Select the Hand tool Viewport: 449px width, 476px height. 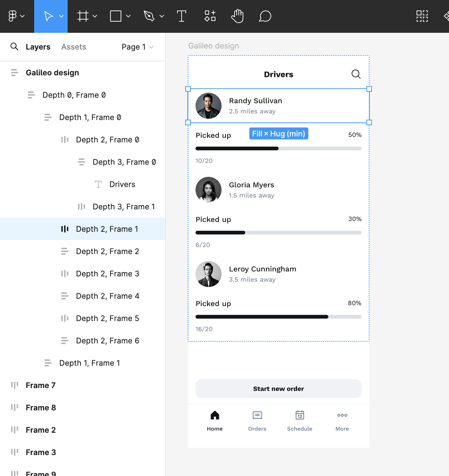[237, 16]
